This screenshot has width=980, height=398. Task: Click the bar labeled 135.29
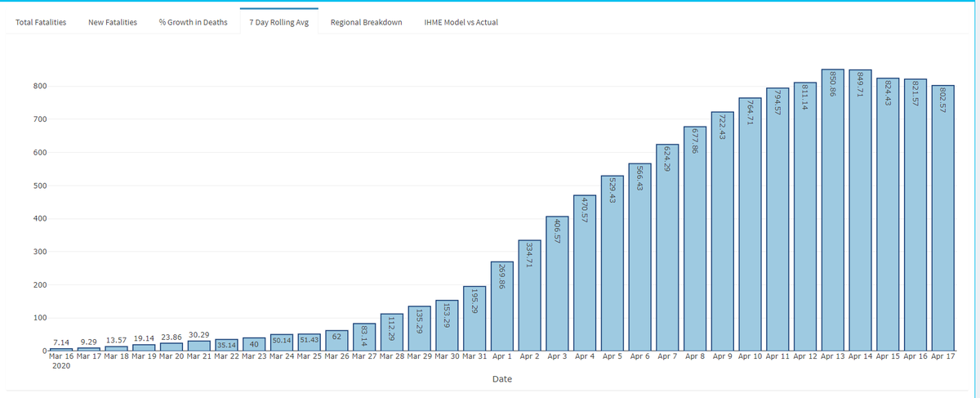(420, 329)
